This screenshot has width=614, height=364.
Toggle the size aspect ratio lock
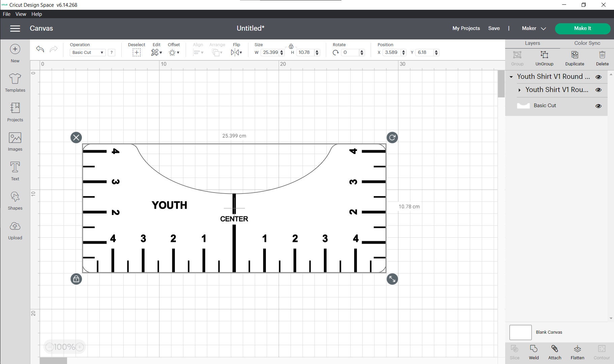click(x=291, y=47)
